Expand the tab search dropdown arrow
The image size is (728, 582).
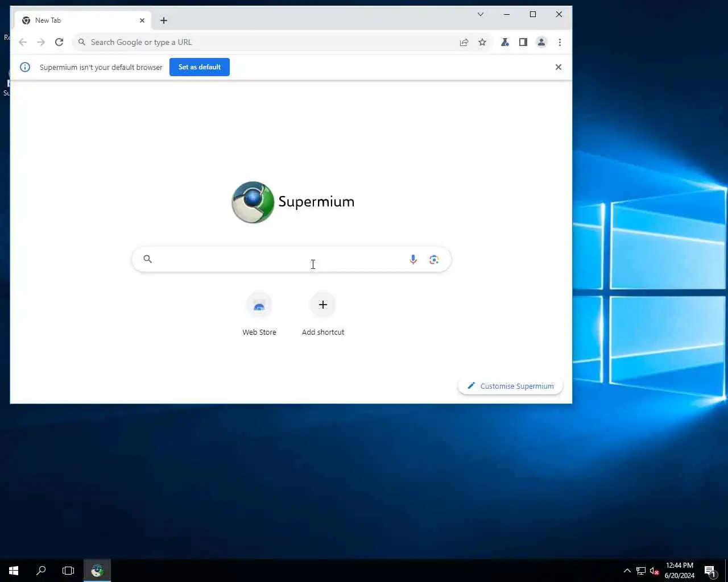(481, 14)
